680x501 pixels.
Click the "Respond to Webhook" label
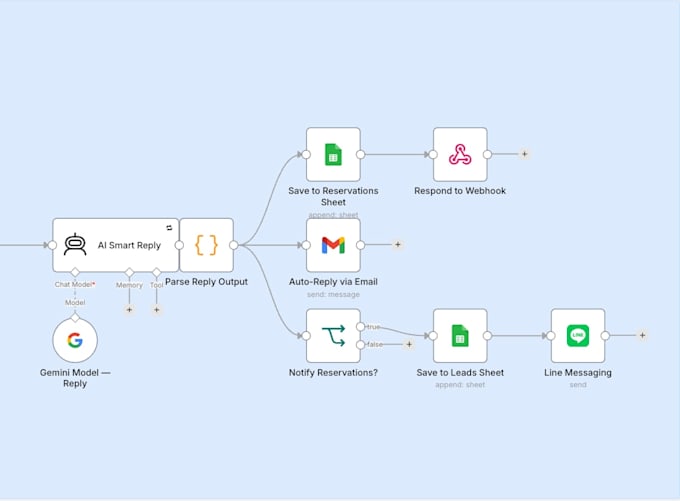click(x=460, y=191)
